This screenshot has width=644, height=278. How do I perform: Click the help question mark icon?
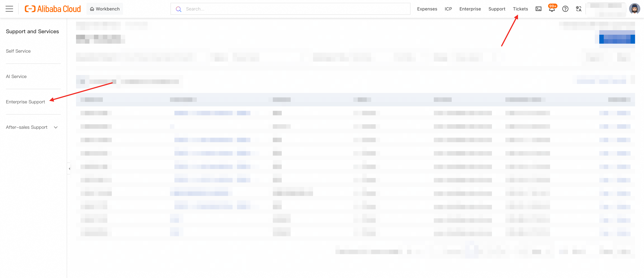click(x=565, y=9)
